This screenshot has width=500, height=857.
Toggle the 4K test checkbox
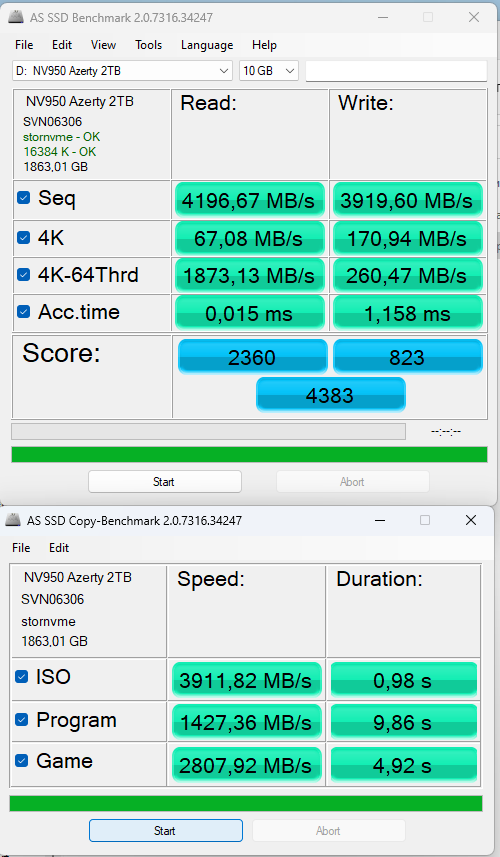pyautogui.click(x=23, y=237)
